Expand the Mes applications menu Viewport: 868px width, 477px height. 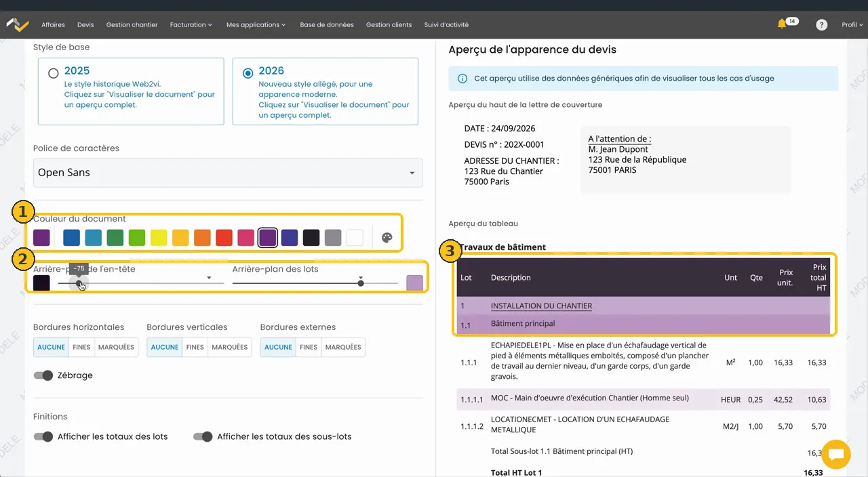(256, 24)
